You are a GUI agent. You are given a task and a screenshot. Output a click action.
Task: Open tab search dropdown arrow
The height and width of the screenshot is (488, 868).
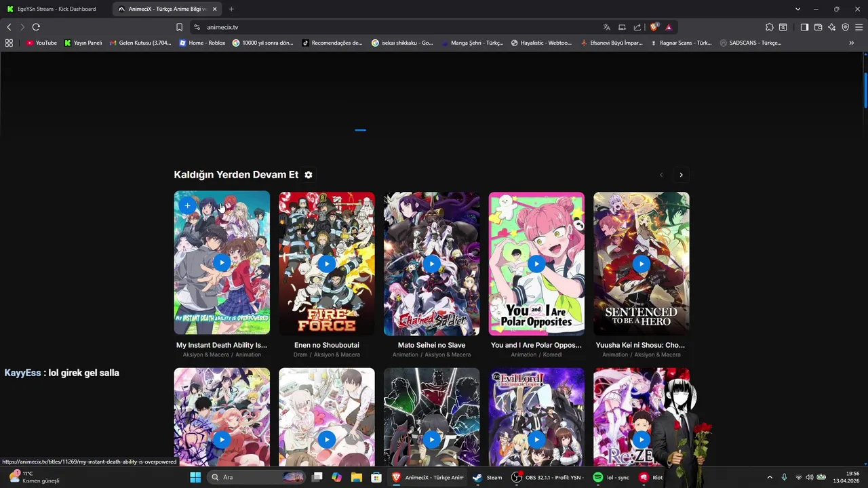pos(798,9)
